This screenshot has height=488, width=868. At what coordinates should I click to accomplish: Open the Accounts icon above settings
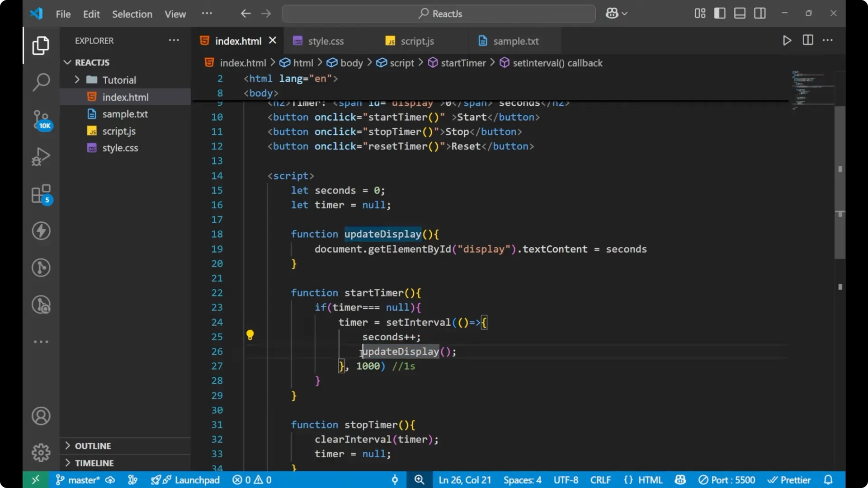point(41,416)
